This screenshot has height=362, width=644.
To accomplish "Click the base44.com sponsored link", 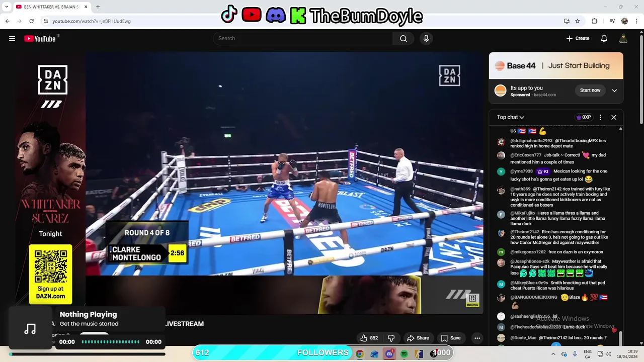I will 545,95.
